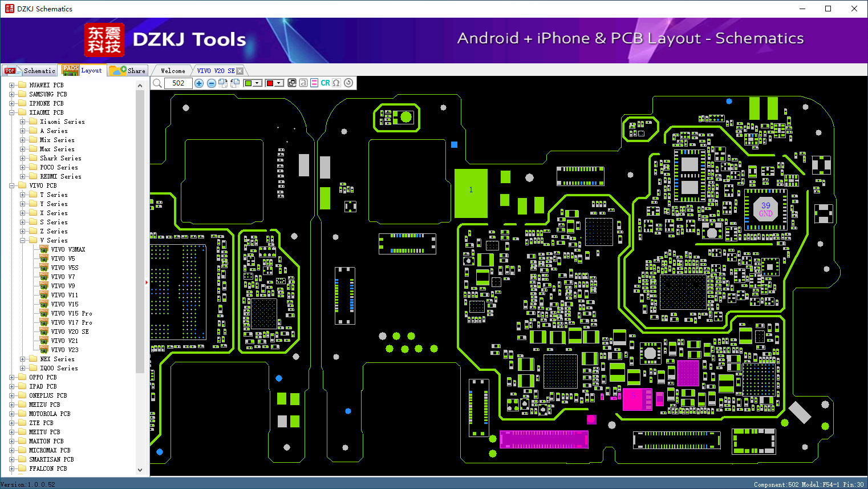Screen dimensions: 868x489
Task: Click the omega resistance toolbar icon
Action: tap(336, 83)
